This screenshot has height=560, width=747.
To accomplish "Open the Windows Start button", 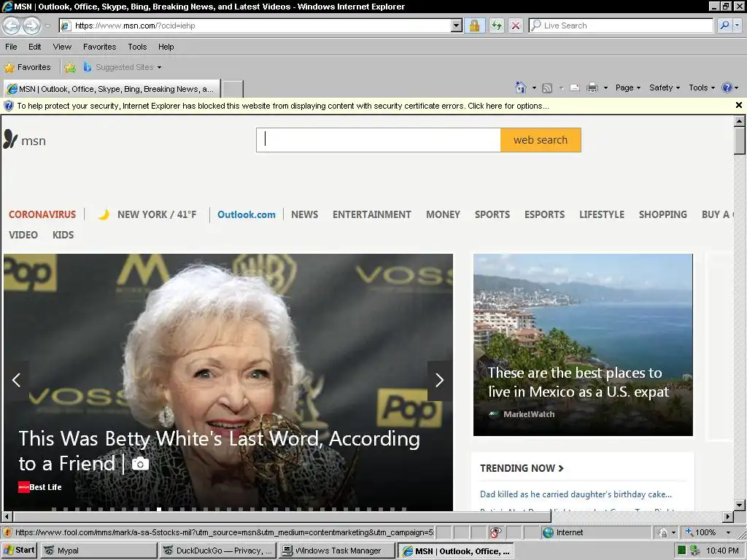I will pos(20,551).
